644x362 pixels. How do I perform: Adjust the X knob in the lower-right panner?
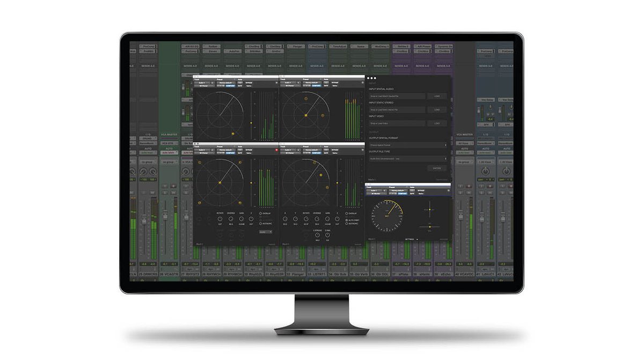(285, 219)
